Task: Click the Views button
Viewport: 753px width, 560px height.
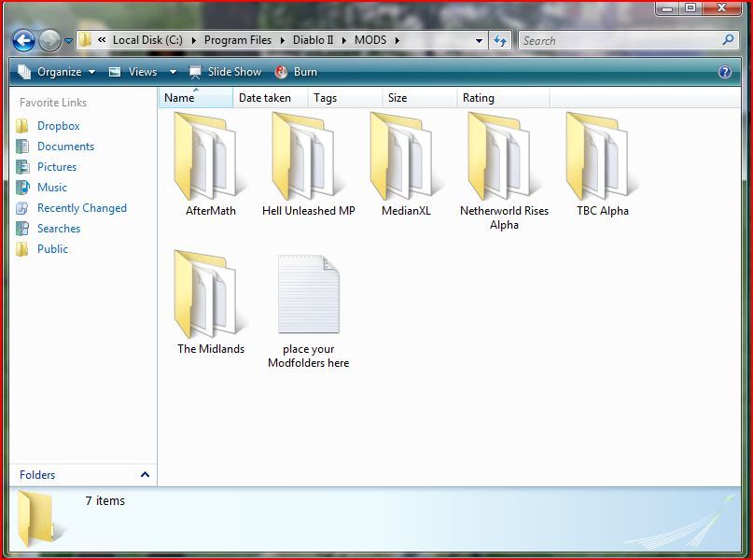Action: point(133,72)
